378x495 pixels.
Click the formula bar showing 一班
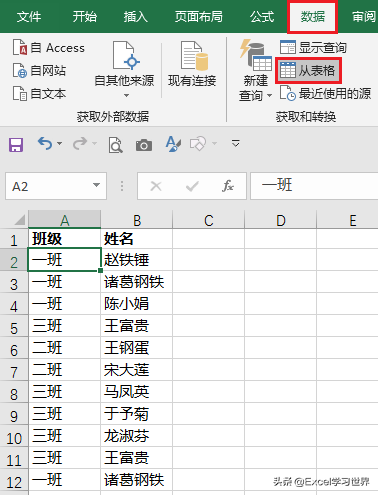point(314,186)
